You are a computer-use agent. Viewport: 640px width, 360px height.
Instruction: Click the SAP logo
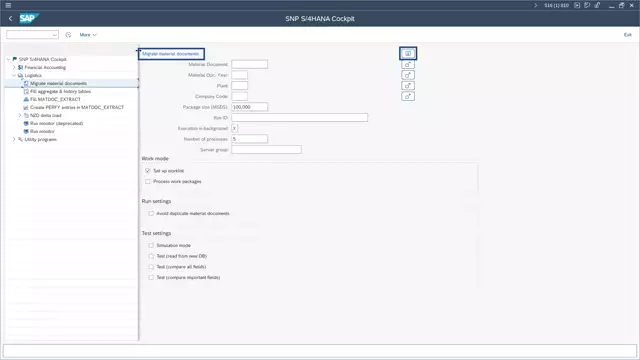click(29, 18)
